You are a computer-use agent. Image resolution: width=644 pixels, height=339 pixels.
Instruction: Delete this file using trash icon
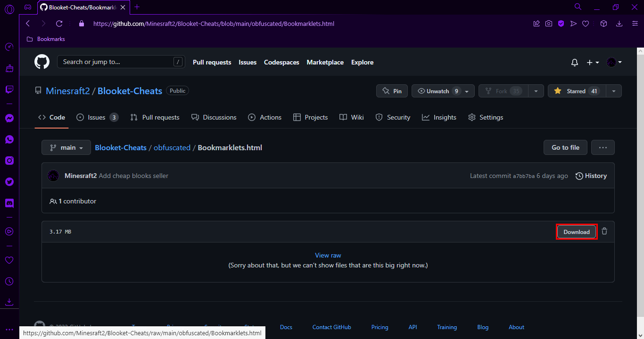(604, 231)
